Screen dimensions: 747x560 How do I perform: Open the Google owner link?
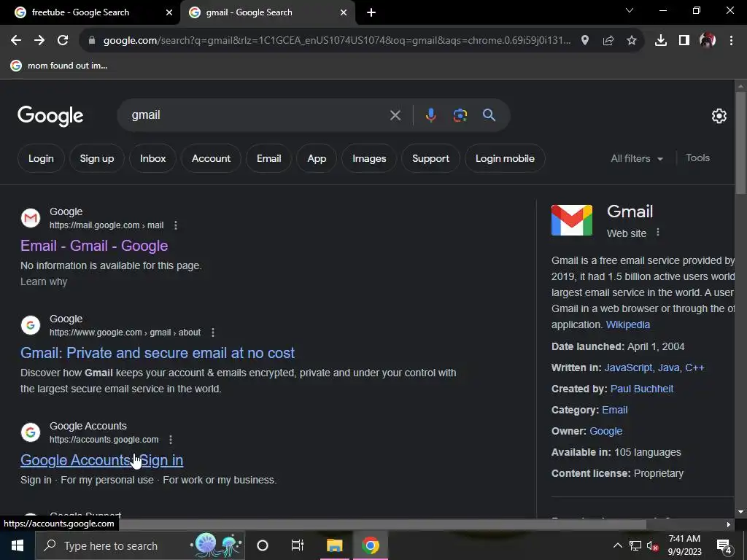(606, 431)
